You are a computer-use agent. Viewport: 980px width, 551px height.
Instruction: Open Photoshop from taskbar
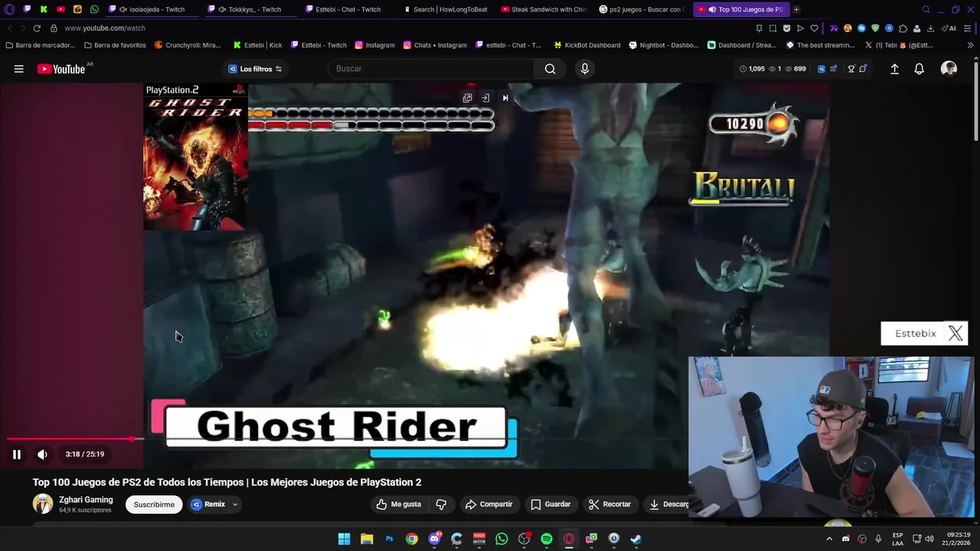pos(389,539)
